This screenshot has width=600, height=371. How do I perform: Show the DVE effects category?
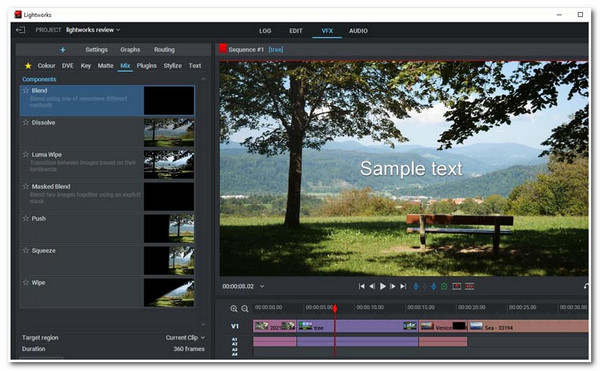pos(68,66)
